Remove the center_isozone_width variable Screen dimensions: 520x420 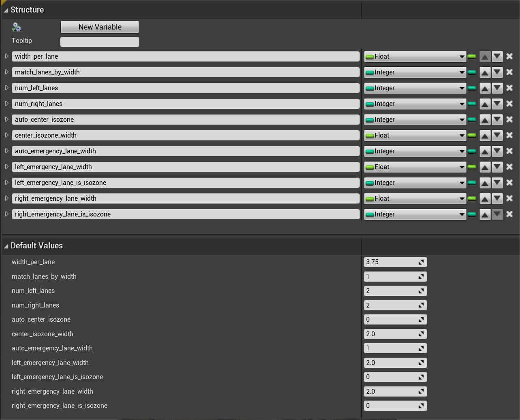tap(509, 136)
